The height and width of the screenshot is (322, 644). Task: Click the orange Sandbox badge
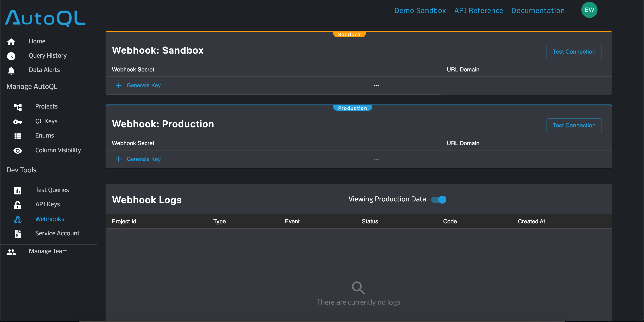tap(349, 34)
